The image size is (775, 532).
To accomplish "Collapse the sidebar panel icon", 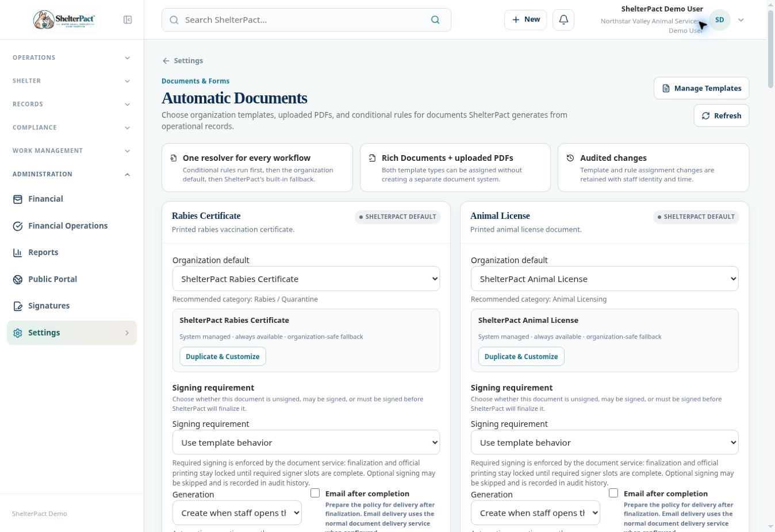I will tap(128, 20).
